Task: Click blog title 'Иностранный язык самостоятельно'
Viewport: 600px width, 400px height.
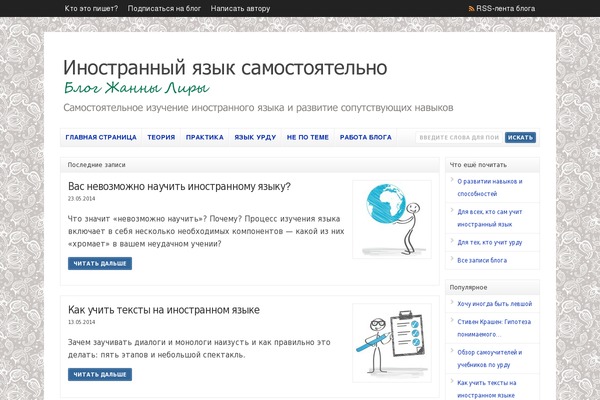Action: (225, 67)
